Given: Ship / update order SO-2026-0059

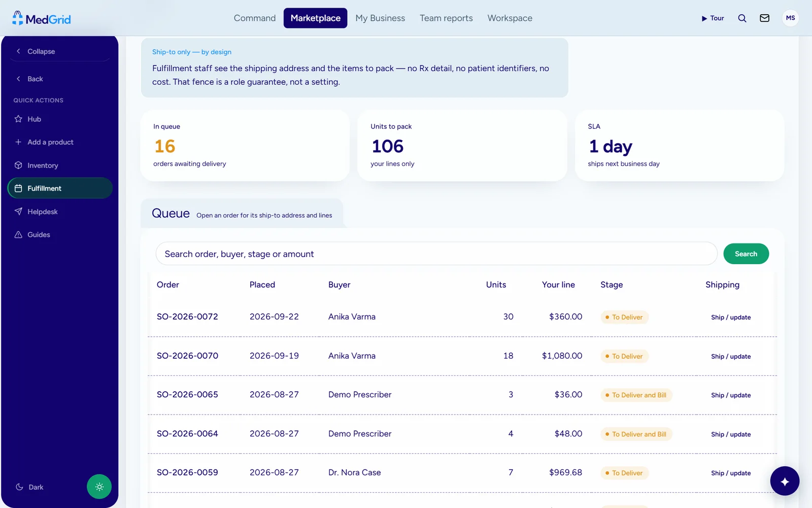Looking at the screenshot, I should [x=731, y=473].
